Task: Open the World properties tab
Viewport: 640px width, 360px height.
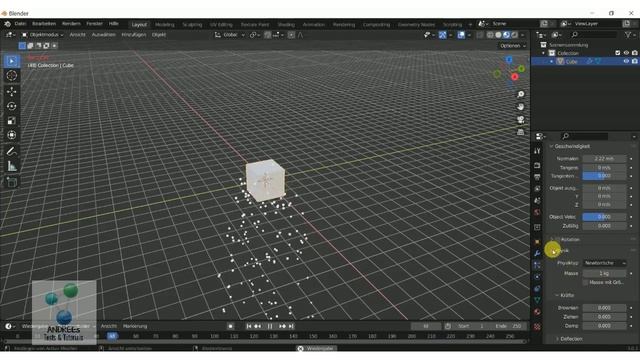Action: [x=537, y=213]
